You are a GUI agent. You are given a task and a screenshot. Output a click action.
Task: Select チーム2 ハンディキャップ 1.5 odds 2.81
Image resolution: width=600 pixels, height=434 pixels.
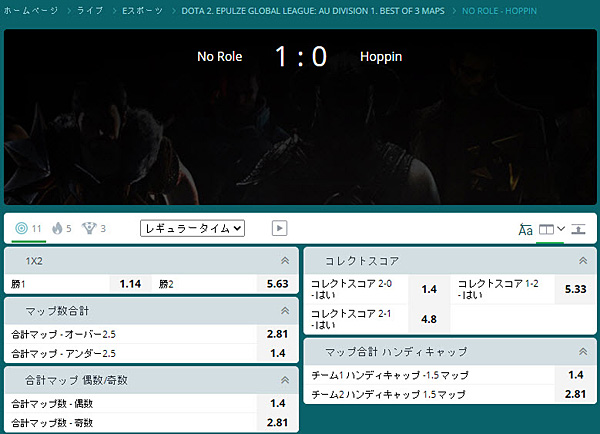[576, 394]
